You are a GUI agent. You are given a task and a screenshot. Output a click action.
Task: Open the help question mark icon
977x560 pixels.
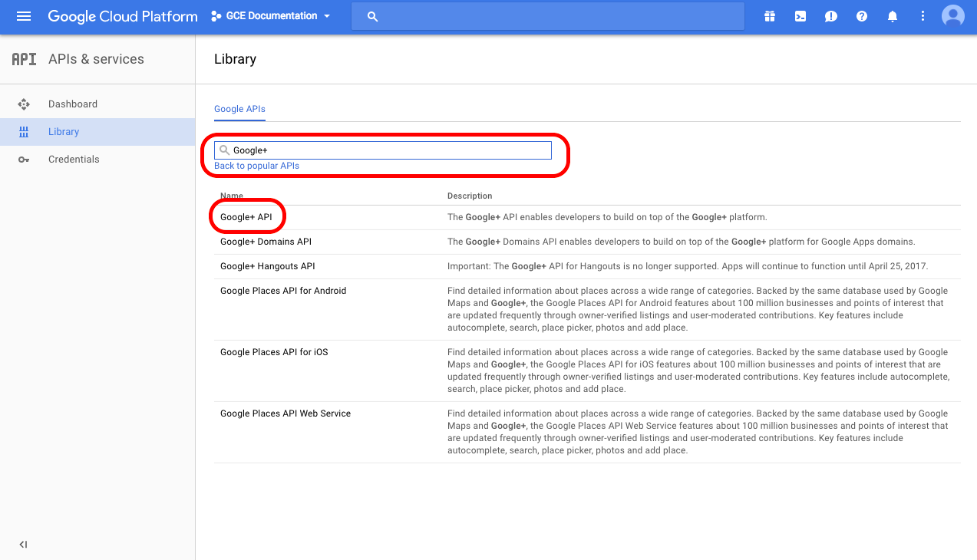pos(862,16)
